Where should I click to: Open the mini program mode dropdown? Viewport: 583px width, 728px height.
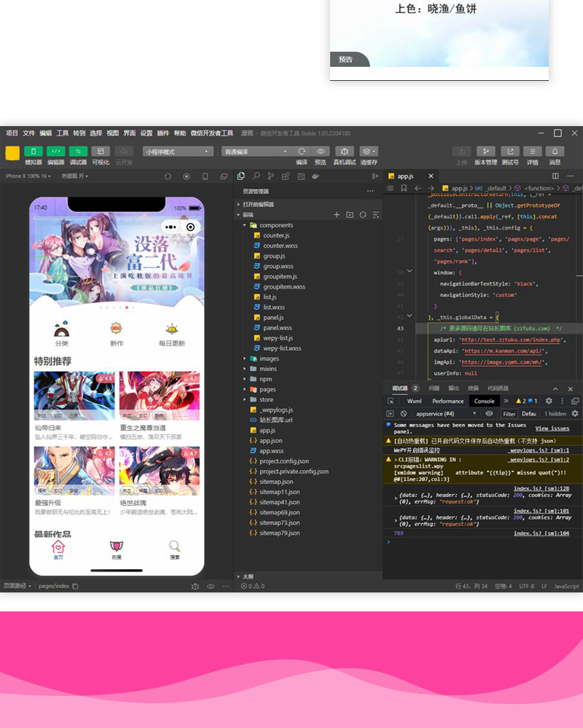pyautogui.click(x=179, y=152)
